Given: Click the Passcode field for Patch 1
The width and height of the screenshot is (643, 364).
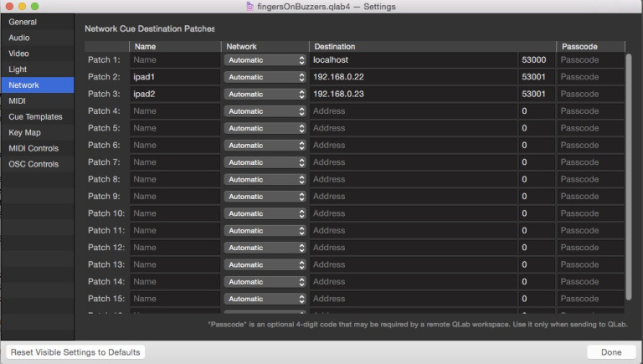Looking at the screenshot, I should point(589,60).
